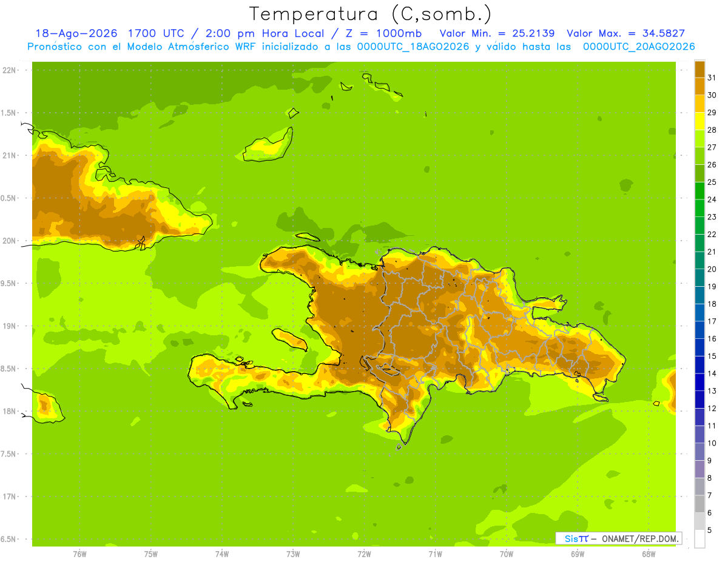
Task: Click the '17N' latitude axis label
Action: pyautogui.click(x=8, y=497)
